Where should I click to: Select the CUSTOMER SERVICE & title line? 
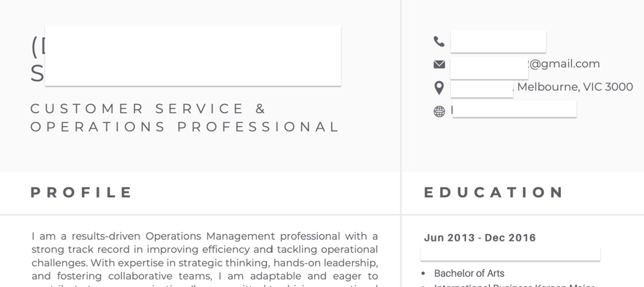pyautogui.click(x=149, y=109)
